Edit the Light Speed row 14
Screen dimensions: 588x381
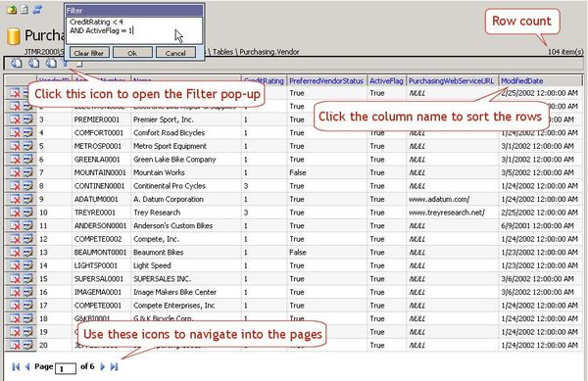(x=28, y=265)
